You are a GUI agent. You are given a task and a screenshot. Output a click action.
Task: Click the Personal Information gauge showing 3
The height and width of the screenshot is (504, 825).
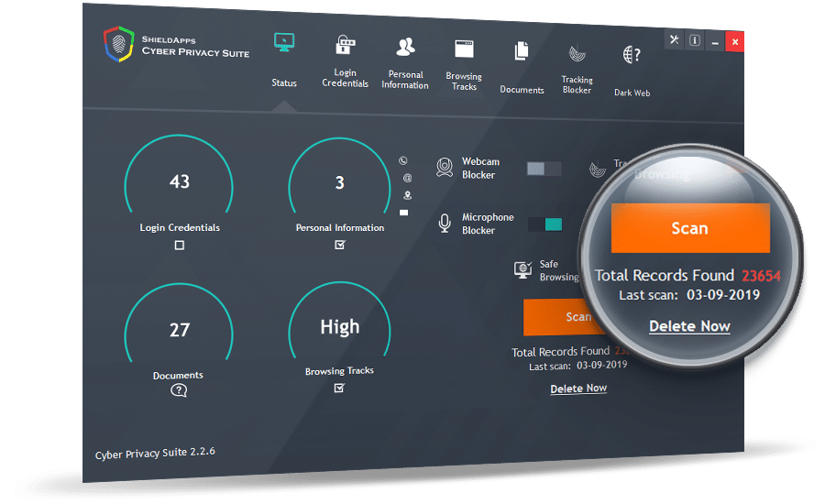pos(339,176)
